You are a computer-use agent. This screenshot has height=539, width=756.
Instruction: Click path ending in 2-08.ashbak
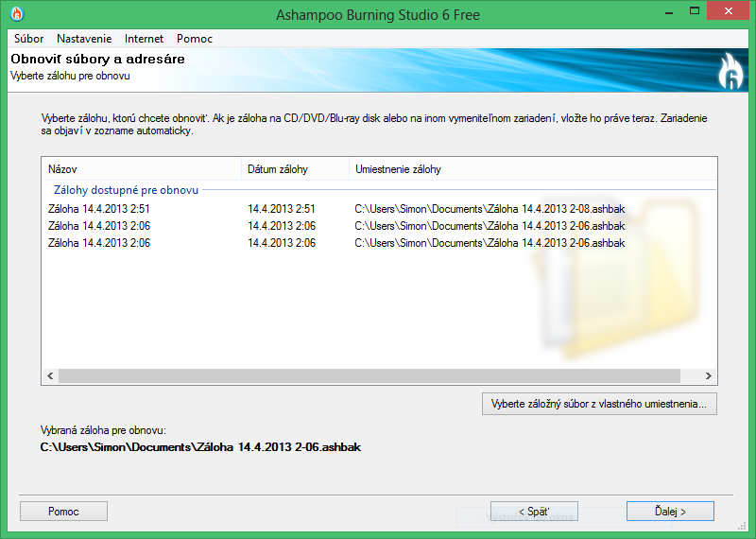490,209
